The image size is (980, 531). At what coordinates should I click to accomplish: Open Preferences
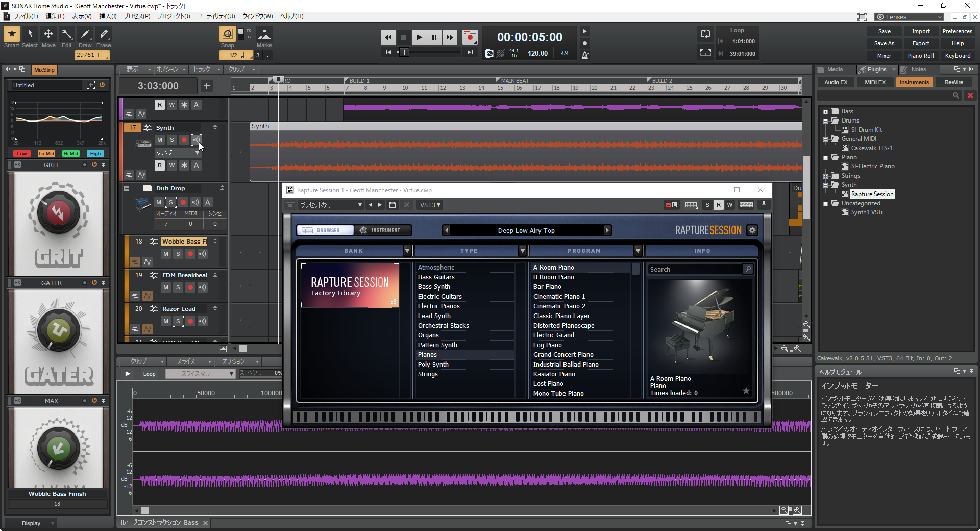pos(958,31)
